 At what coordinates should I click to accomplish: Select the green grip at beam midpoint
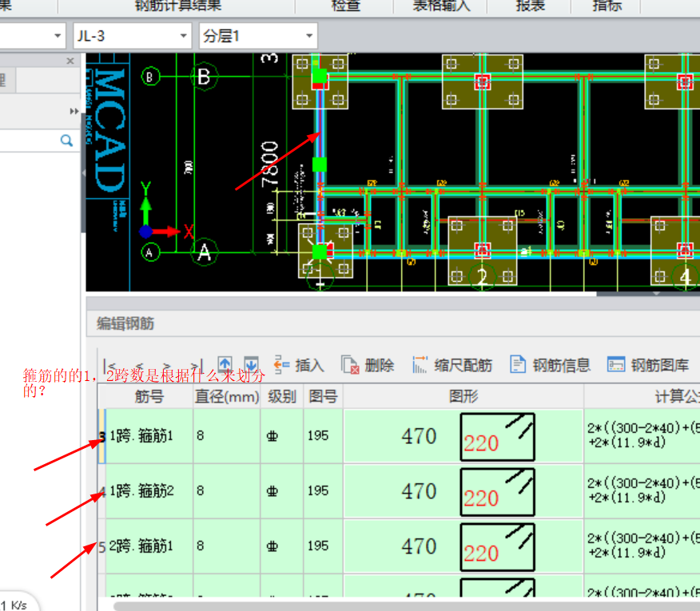point(319,165)
